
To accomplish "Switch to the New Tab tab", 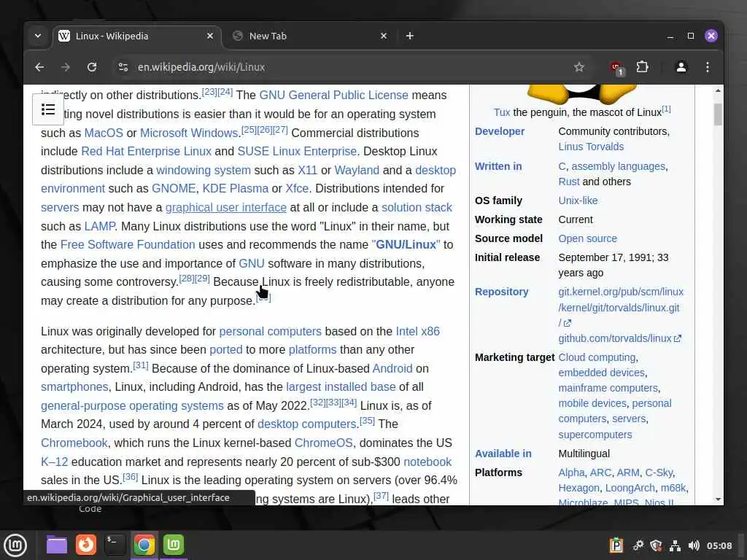I will pyautogui.click(x=309, y=36).
